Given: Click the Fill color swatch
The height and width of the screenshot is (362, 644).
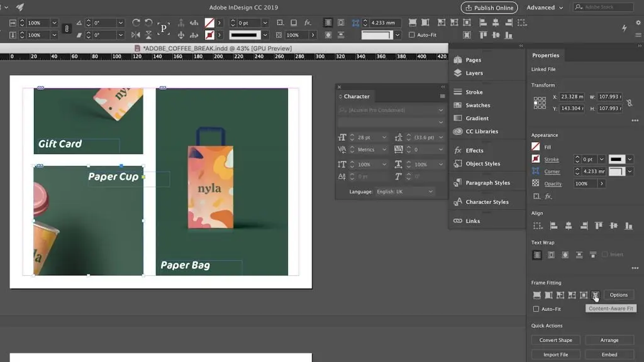Looking at the screenshot, I should coord(536,146).
